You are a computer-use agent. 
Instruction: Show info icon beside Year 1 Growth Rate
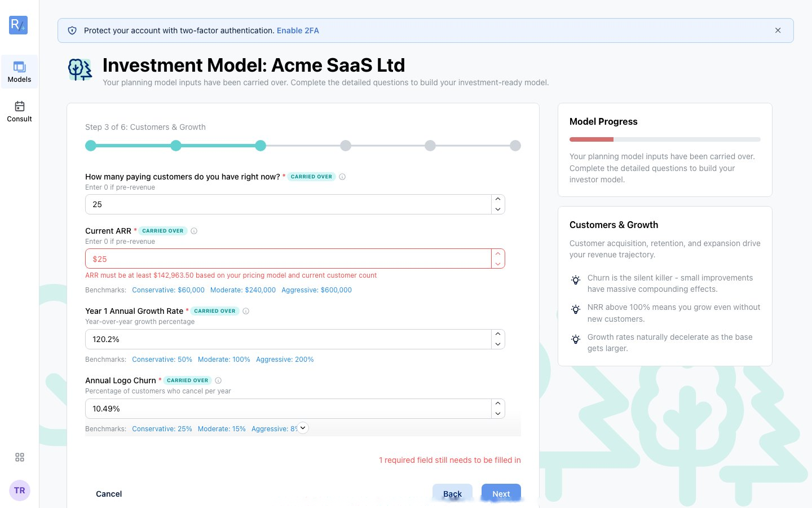tap(246, 311)
